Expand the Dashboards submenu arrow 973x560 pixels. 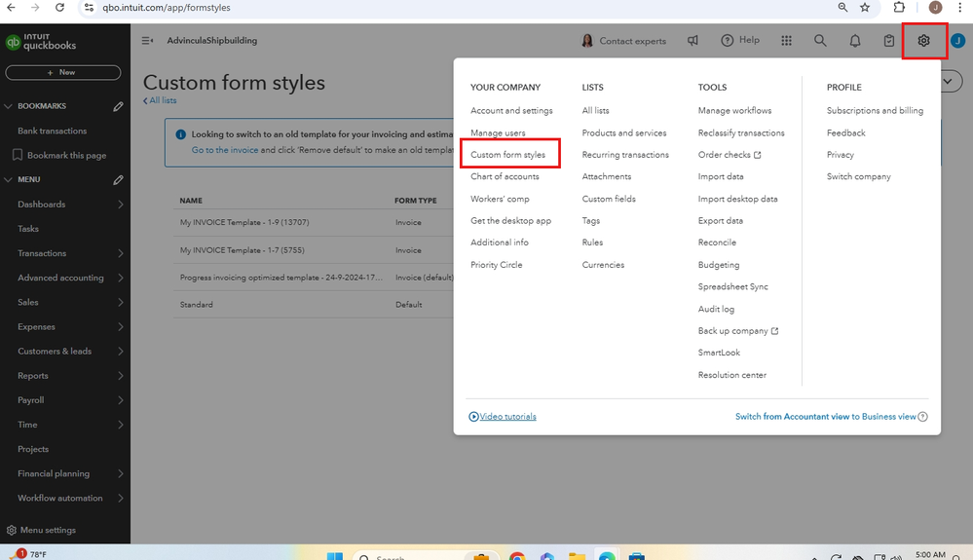(x=121, y=205)
